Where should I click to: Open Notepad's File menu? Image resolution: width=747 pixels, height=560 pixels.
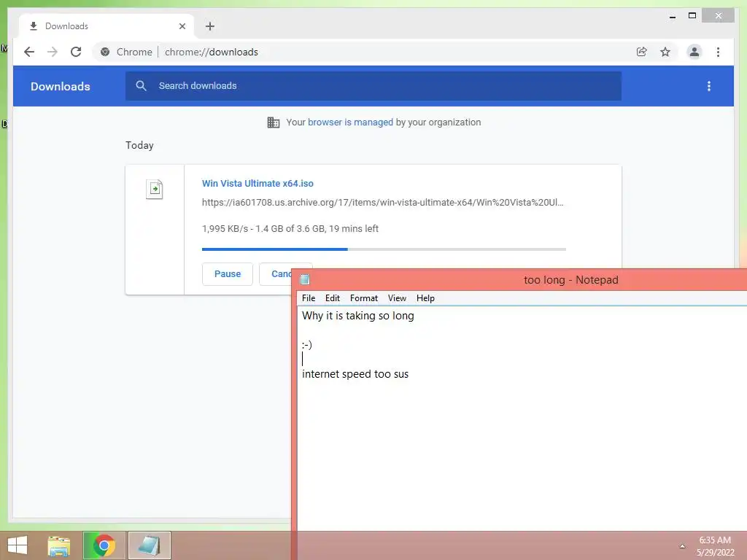(x=309, y=298)
